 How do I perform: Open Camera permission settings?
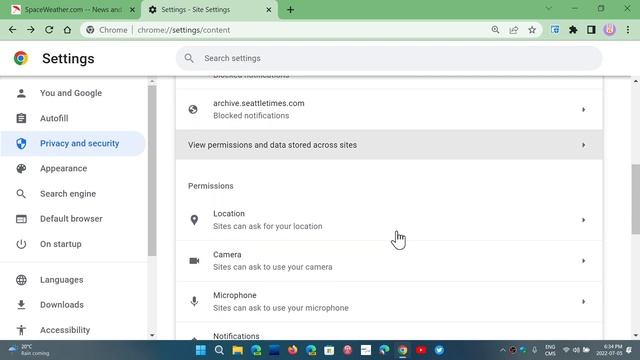(389, 261)
